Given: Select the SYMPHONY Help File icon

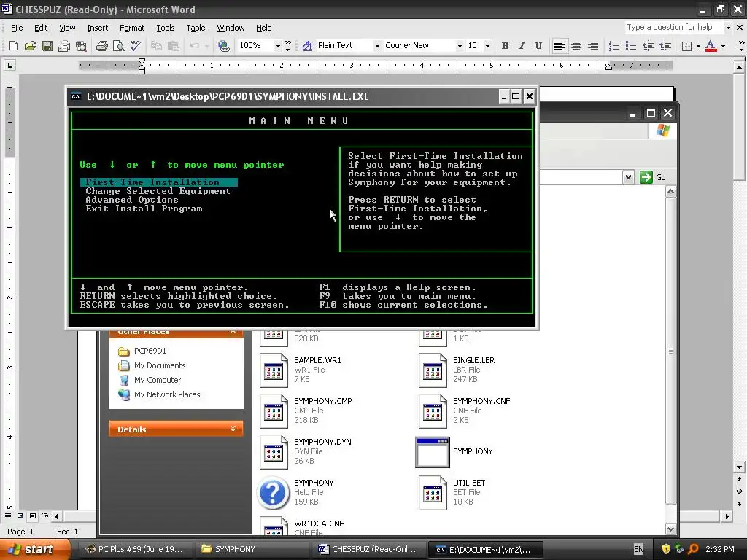Looking at the screenshot, I should (x=273, y=493).
